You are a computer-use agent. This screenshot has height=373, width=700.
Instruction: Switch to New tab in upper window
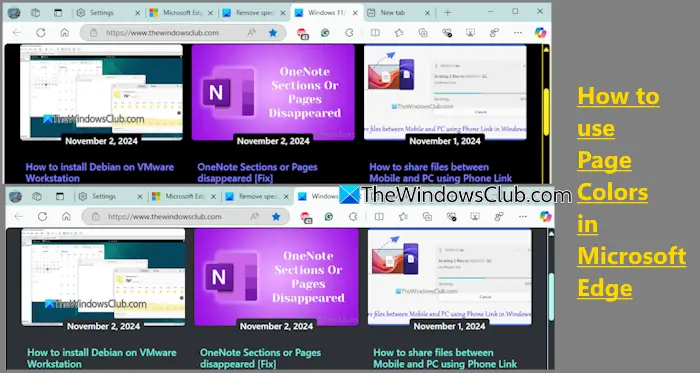393,13
